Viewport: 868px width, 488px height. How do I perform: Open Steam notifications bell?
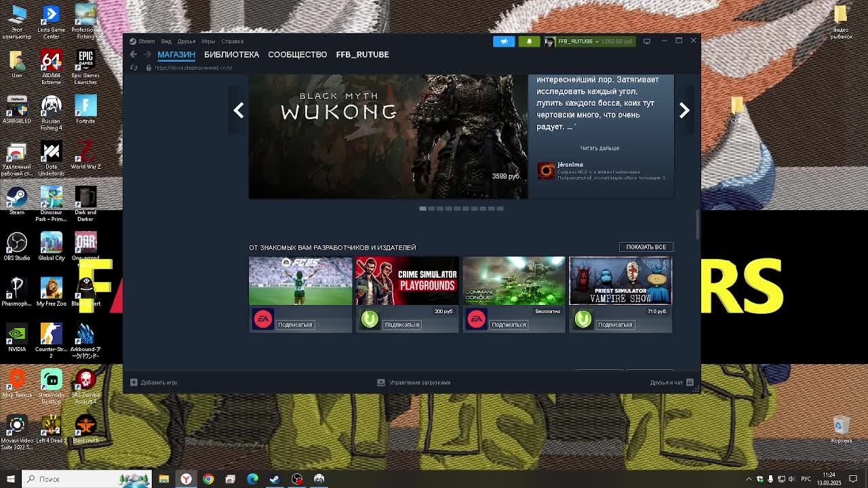[x=530, y=41]
